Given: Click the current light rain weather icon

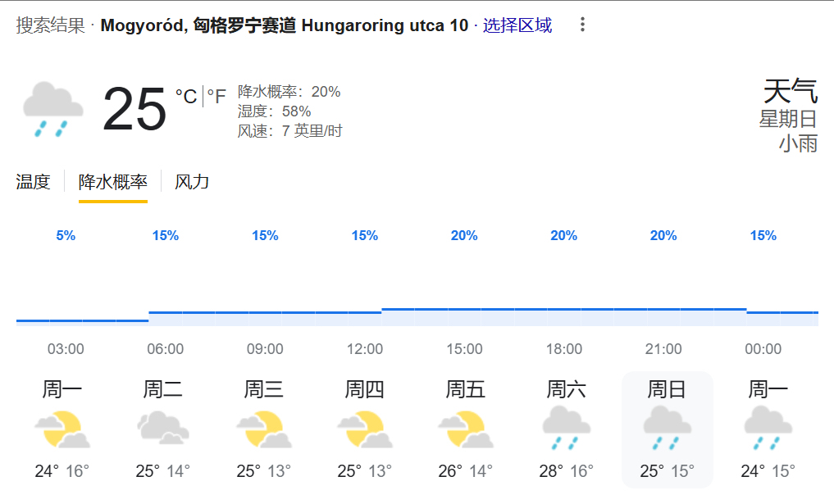Looking at the screenshot, I should point(53,109).
